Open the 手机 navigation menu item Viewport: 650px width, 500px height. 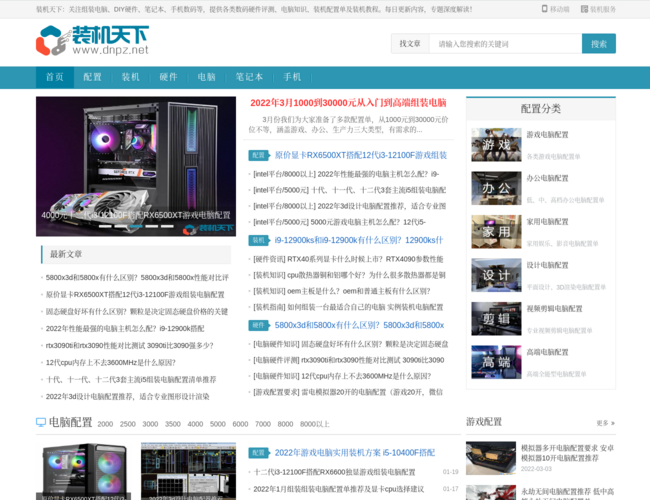coord(292,77)
